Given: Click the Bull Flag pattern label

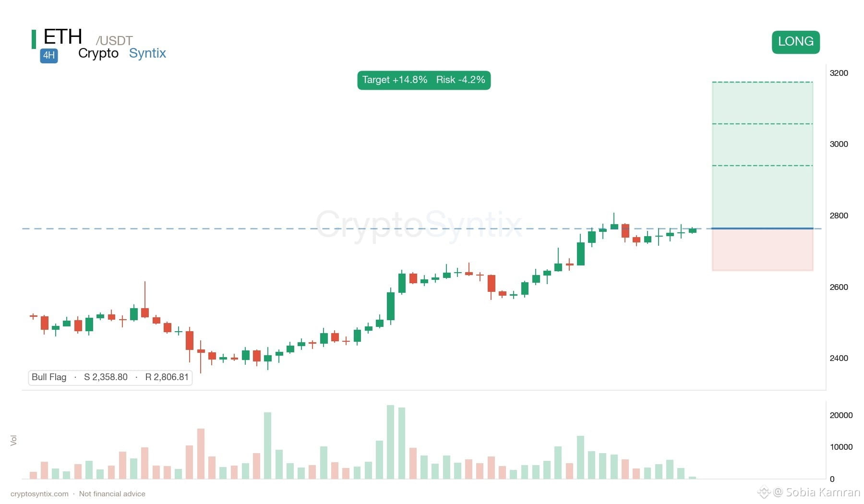Looking at the screenshot, I should tap(49, 377).
